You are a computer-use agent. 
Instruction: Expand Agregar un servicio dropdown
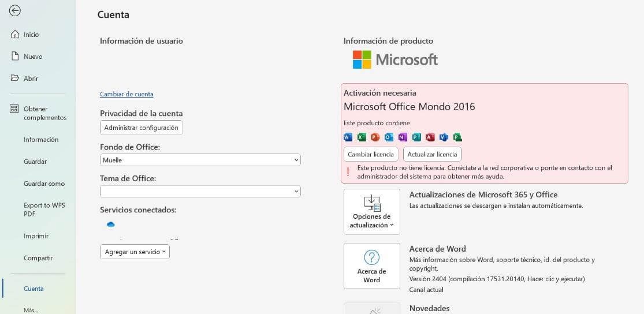[135, 252]
